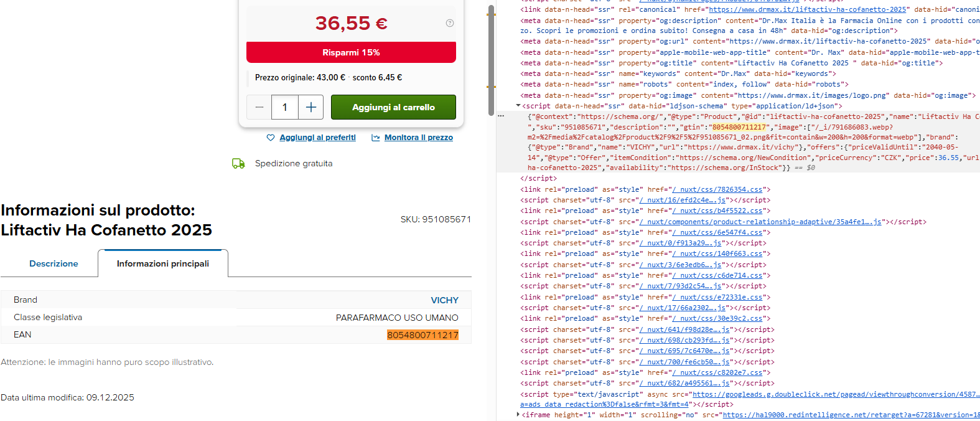Click the three-dots gutter menu in DevTools
The height and width of the screenshot is (421, 980).
501,116
